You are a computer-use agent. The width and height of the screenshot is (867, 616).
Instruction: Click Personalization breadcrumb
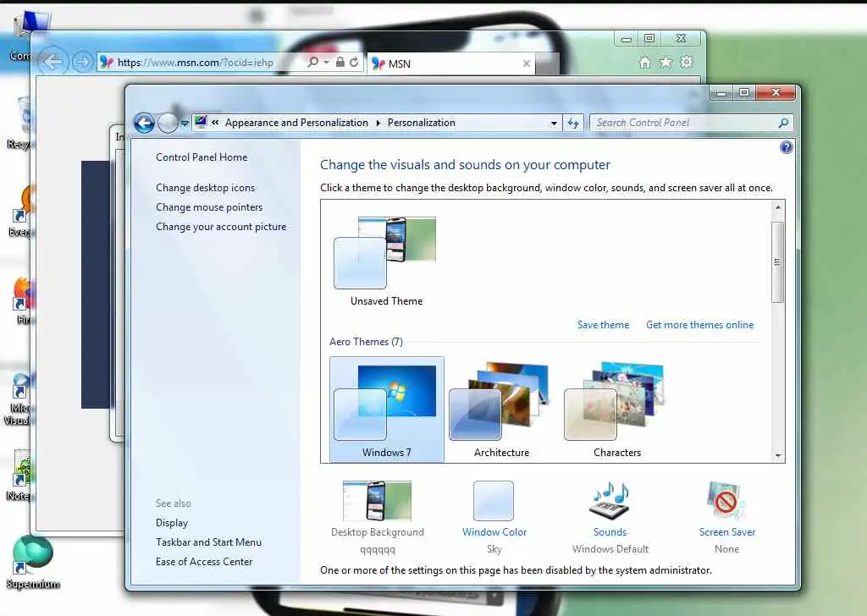(422, 123)
